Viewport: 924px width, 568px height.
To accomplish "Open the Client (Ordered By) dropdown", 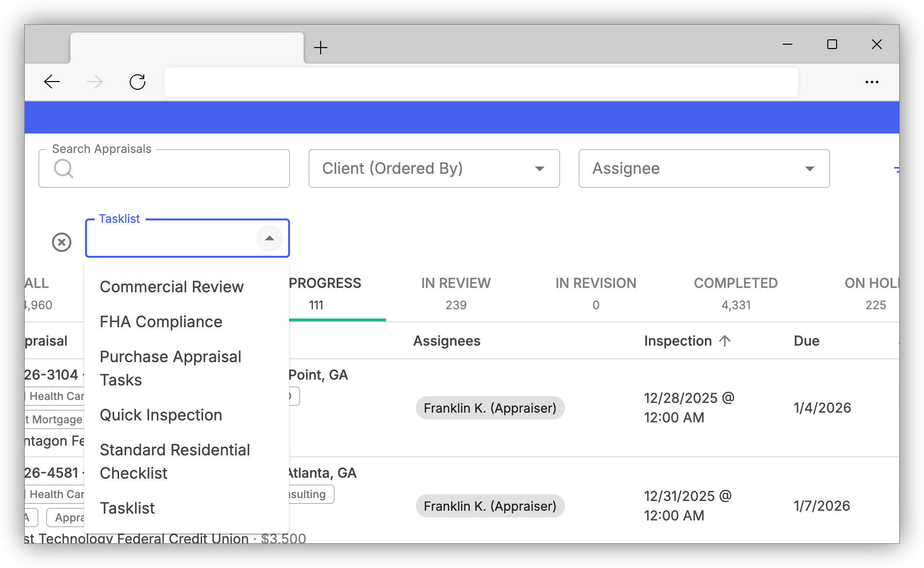I will (434, 168).
